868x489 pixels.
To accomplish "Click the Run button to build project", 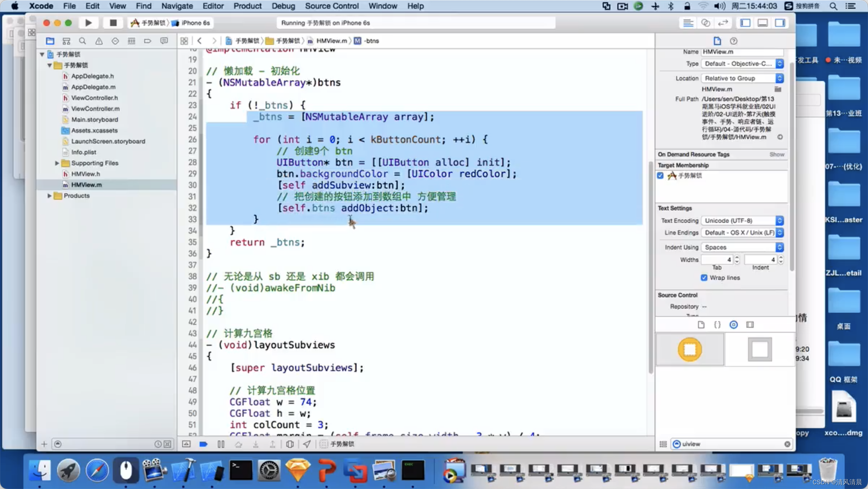I will [x=88, y=23].
